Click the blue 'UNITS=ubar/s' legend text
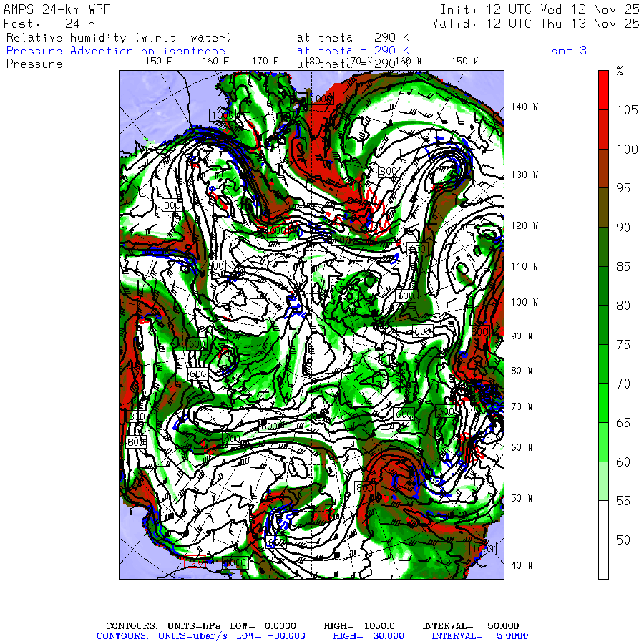The height and width of the screenshot is (644, 644). coord(192,636)
